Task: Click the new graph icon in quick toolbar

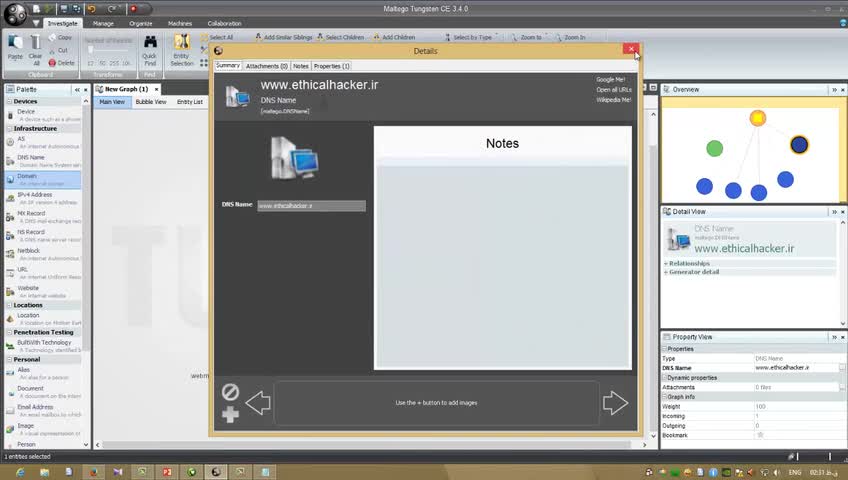Action: click(36, 9)
